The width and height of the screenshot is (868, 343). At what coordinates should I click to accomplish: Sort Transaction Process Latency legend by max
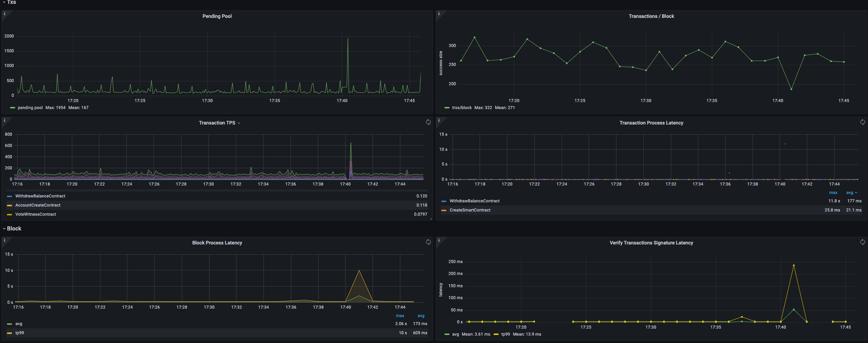click(x=833, y=193)
